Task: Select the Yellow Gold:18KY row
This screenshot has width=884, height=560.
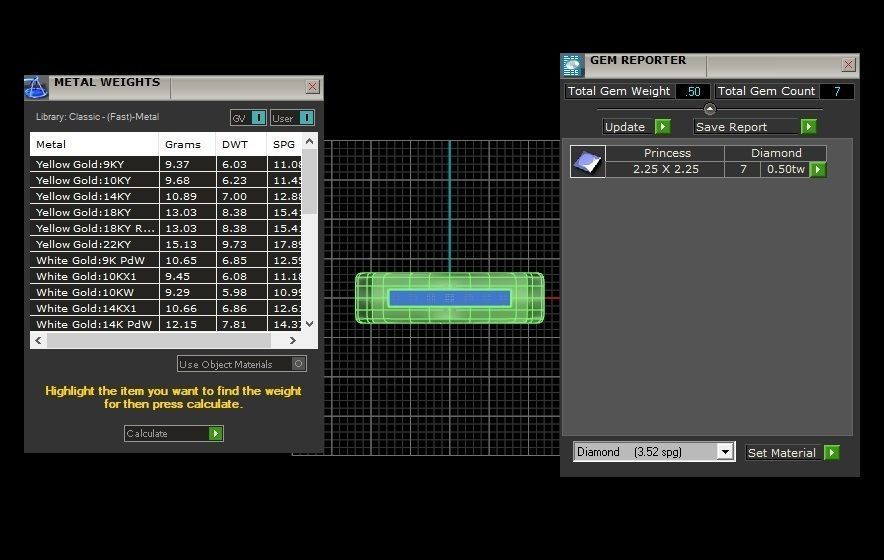Action: click(166, 212)
